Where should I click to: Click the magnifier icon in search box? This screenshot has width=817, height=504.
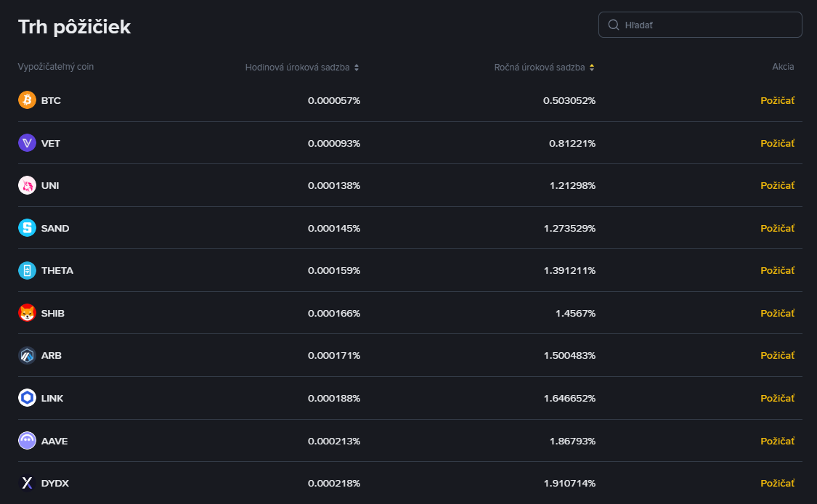614,25
